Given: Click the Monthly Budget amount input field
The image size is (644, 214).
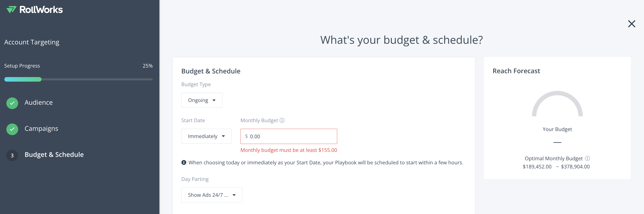Looking at the screenshot, I should (x=288, y=136).
